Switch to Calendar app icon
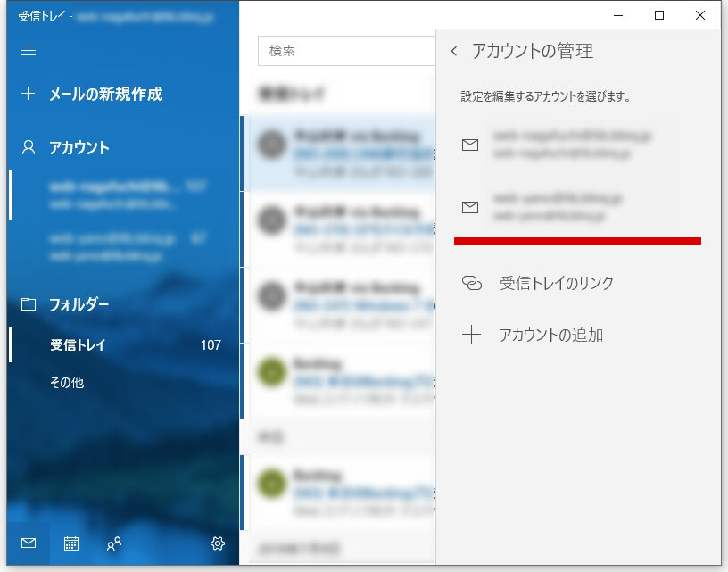The height and width of the screenshot is (572, 728). point(71,543)
